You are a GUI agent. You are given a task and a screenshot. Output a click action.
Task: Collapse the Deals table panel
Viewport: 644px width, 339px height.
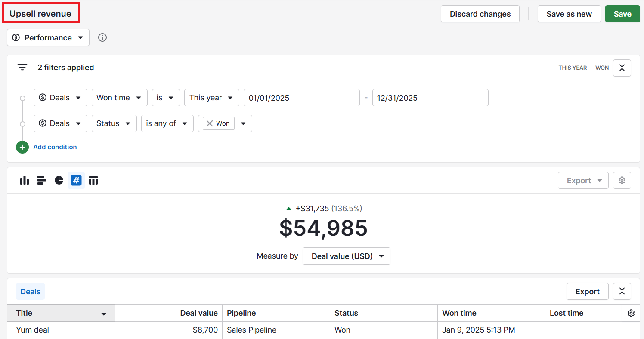point(622,291)
